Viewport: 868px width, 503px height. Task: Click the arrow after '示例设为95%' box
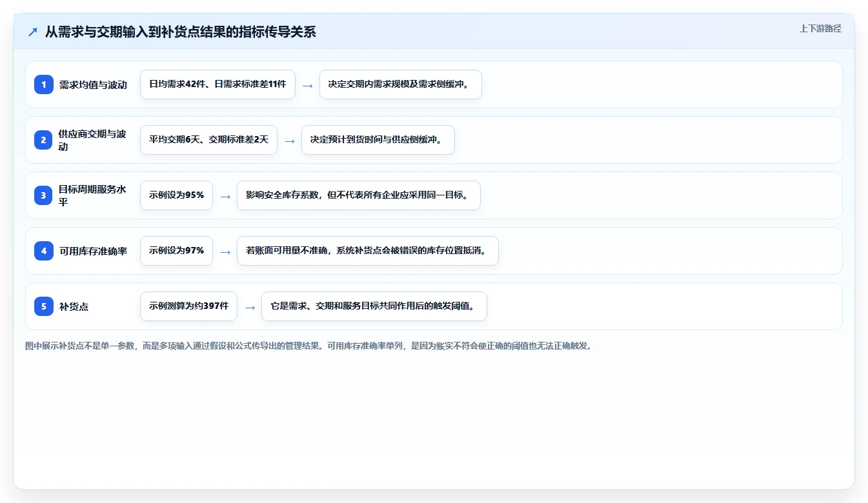click(225, 196)
